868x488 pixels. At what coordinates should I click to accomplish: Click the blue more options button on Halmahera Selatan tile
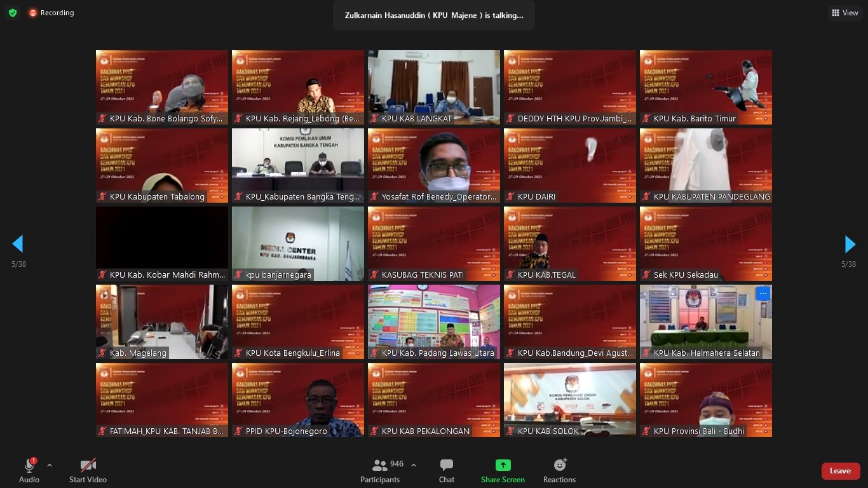tap(763, 294)
